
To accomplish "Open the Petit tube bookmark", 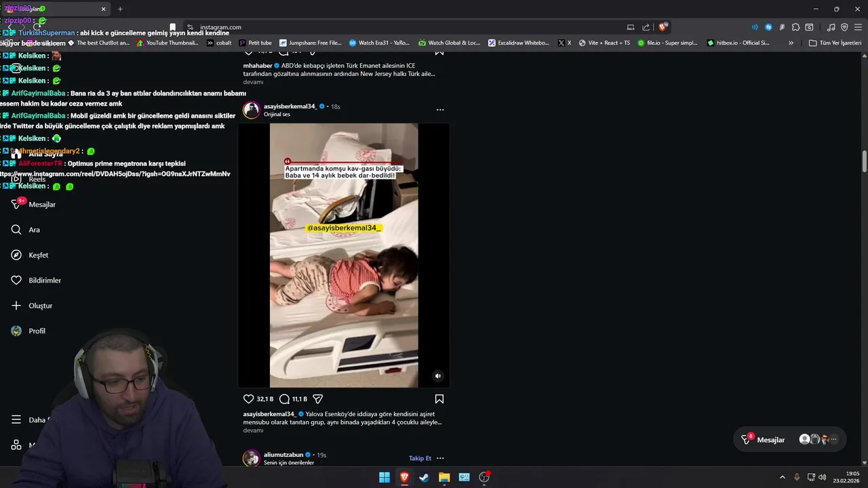I will (255, 43).
